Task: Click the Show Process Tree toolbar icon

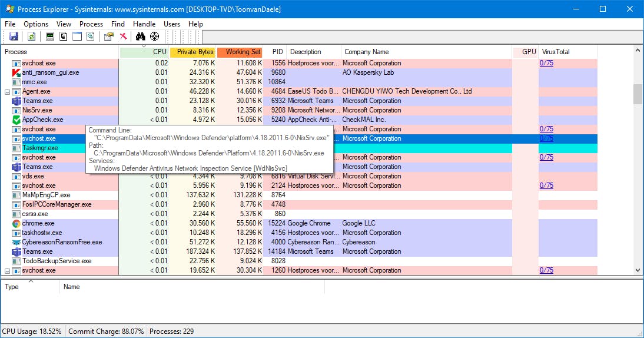Action: tap(64, 37)
